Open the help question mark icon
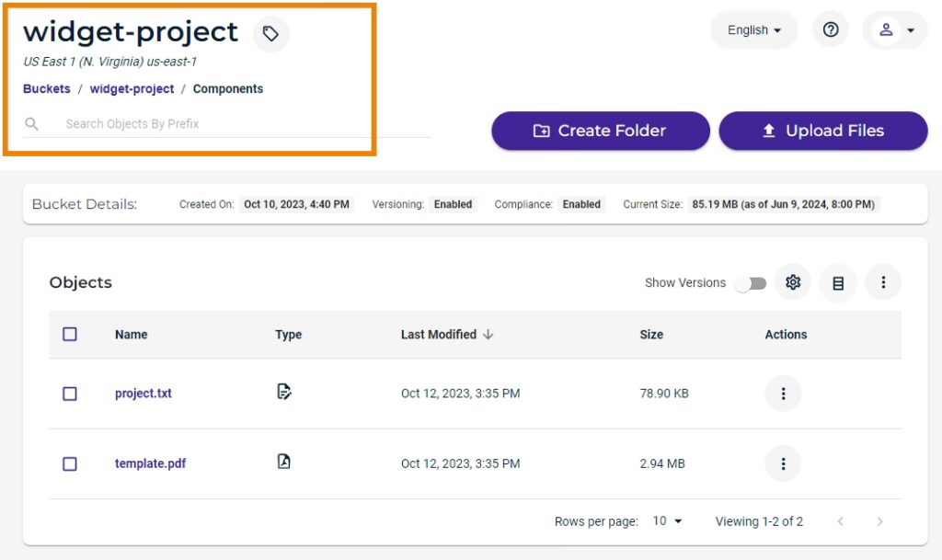The height and width of the screenshot is (560, 942). [x=831, y=30]
